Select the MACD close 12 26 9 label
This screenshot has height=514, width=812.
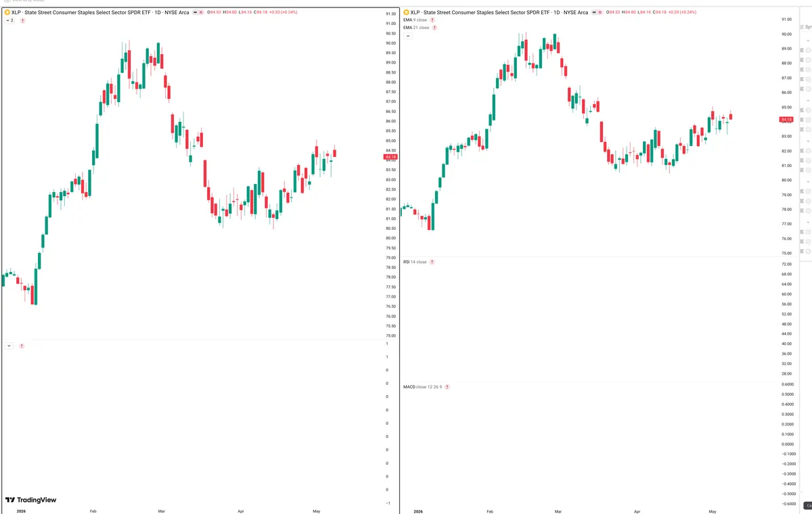[x=422, y=387]
